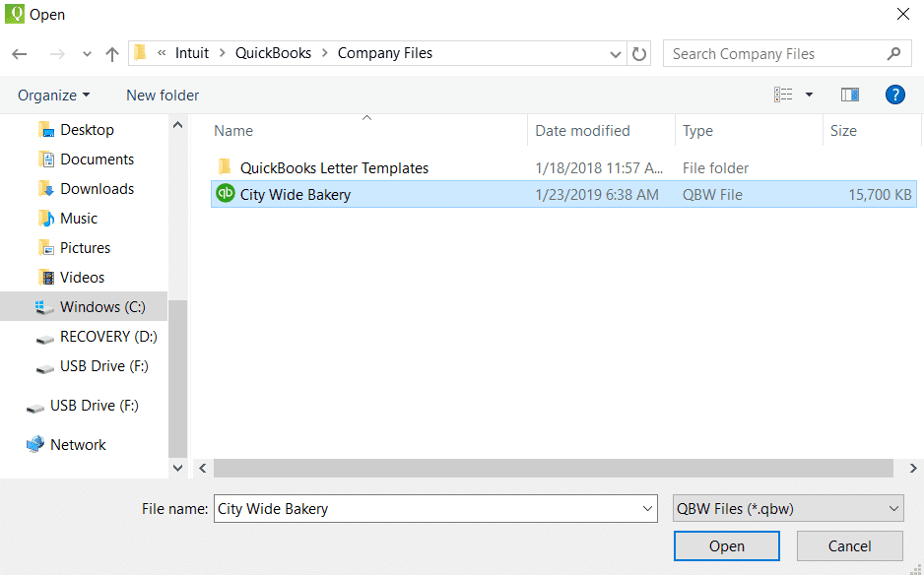The height and width of the screenshot is (575, 924).
Task: Select RECOVERY (D:) drive
Action: click(x=108, y=337)
